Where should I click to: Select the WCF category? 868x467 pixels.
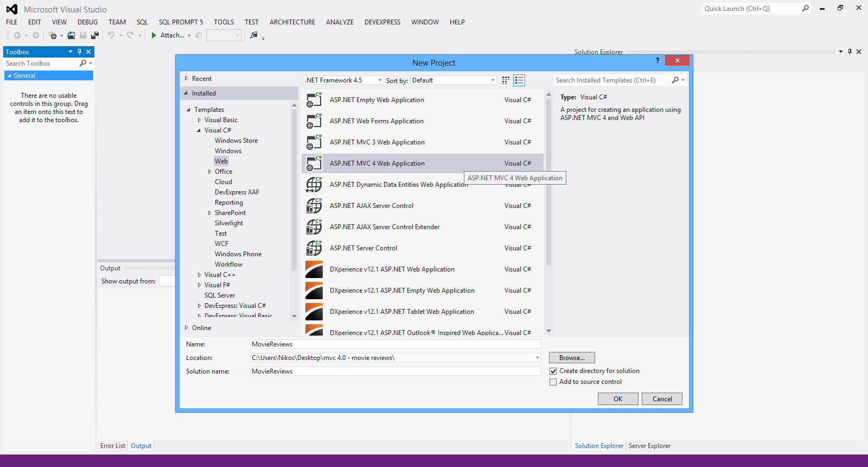coord(221,244)
